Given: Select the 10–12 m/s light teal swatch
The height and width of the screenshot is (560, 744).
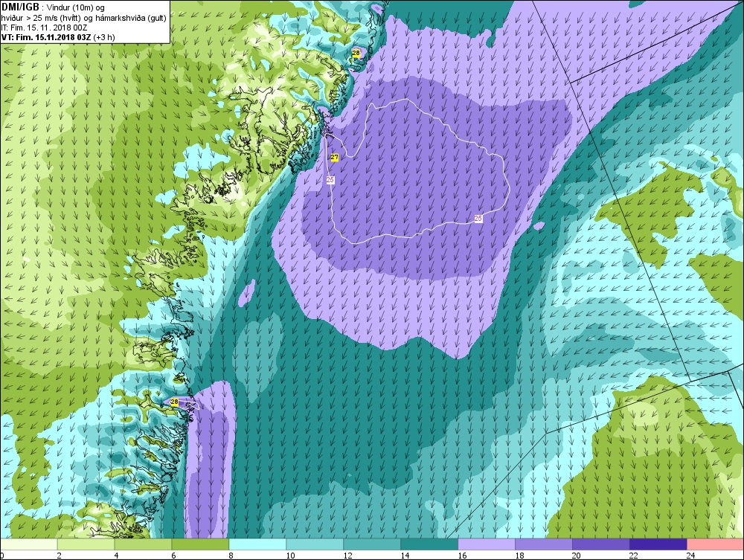Looking at the screenshot, I should pos(315,544).
